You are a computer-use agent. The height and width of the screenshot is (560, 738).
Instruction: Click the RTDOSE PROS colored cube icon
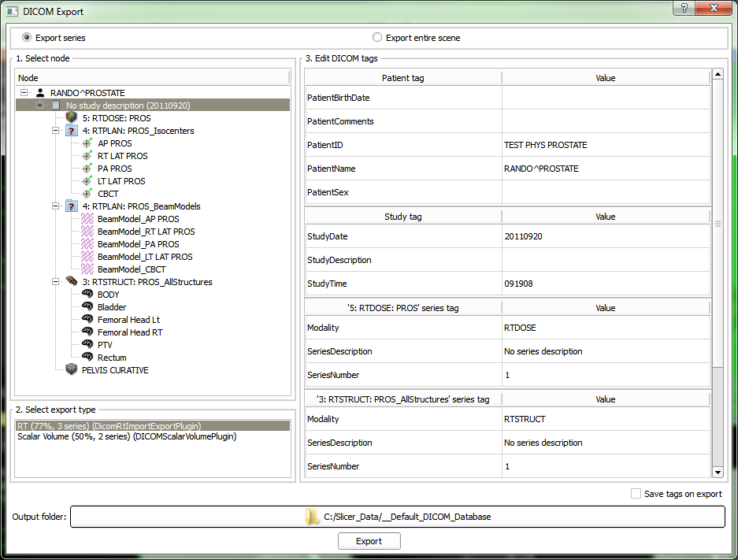[x=72, y=118]
